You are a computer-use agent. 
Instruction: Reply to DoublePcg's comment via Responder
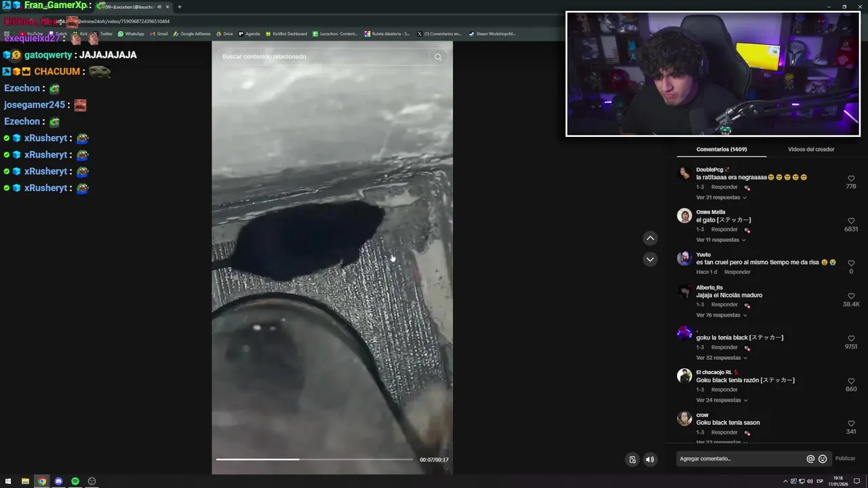tap(724, 187)
